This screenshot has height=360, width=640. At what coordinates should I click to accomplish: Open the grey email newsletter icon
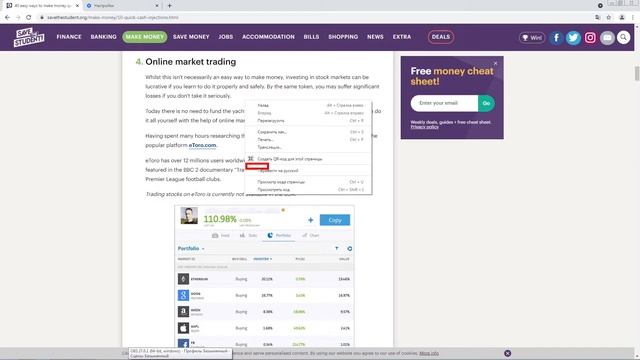(607, 38)
